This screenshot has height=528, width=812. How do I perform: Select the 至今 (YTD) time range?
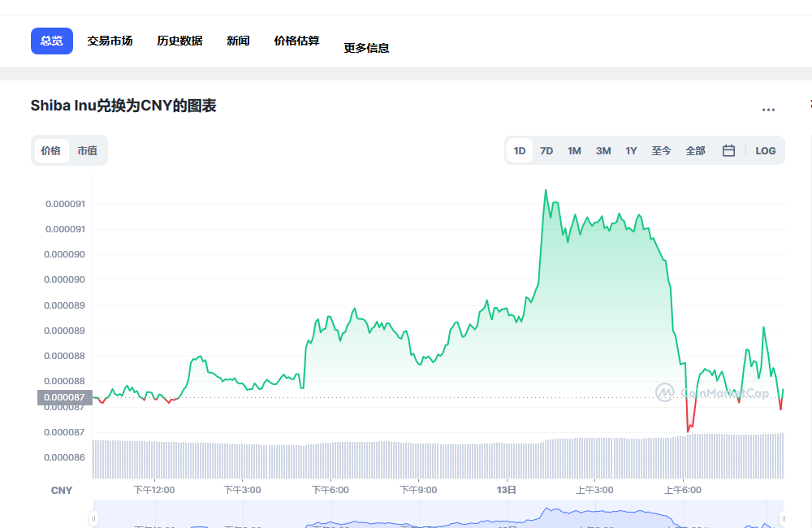661,151
